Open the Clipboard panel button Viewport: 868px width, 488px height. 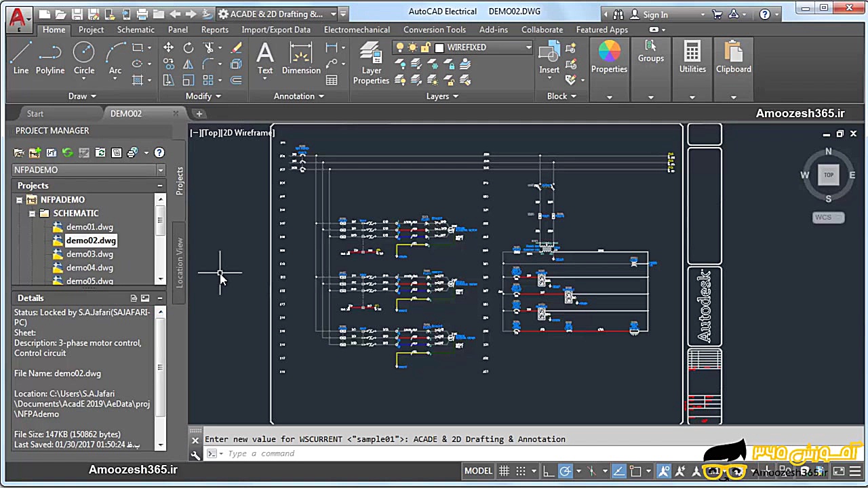pos(734,57)
